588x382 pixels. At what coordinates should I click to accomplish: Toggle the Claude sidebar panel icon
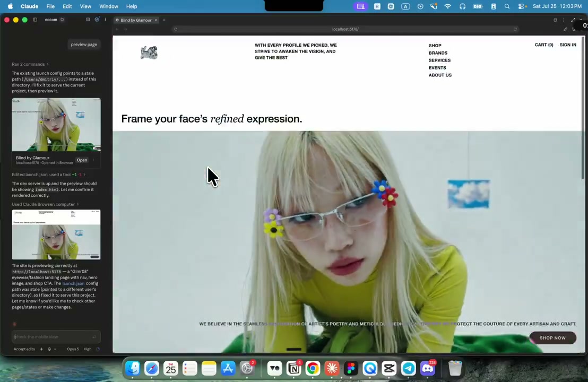[35, 20]
